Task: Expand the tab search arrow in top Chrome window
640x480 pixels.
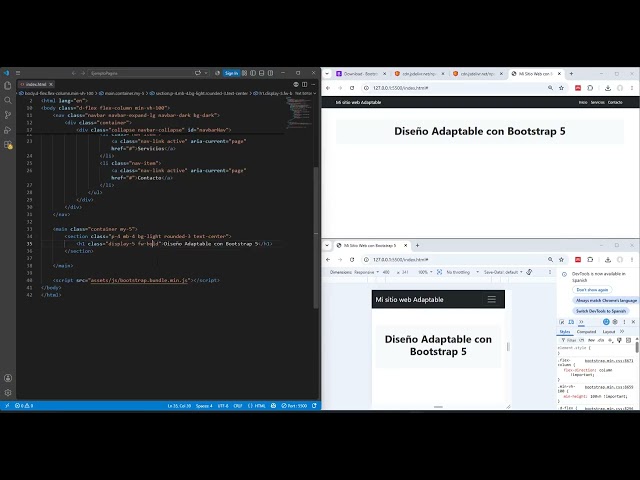Action: point(327,74)
